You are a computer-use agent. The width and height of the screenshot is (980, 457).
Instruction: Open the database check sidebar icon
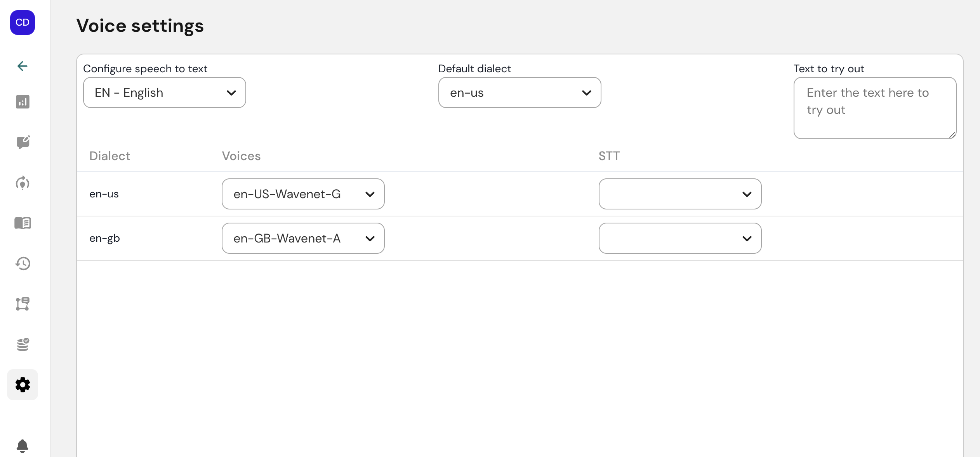point(23,344)
